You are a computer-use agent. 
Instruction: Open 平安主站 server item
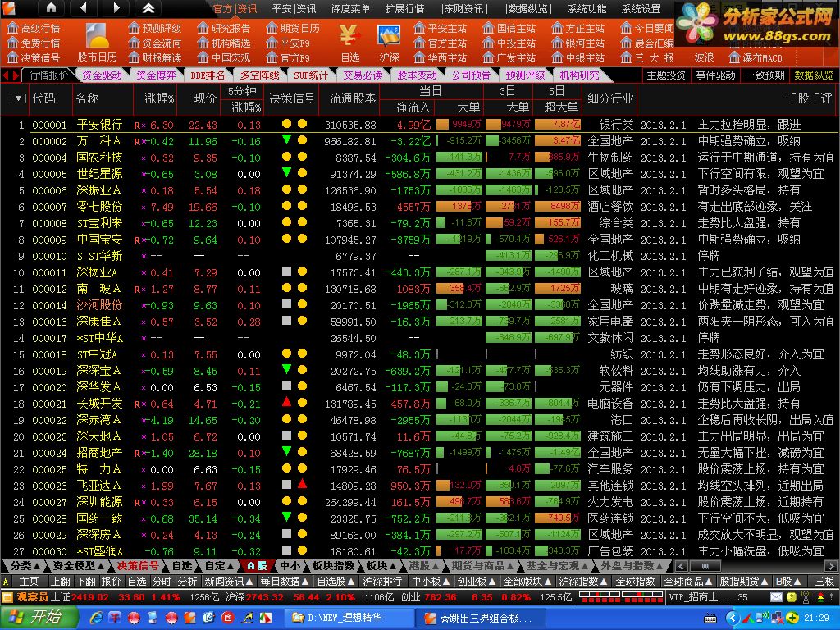click(x=440, y=28)
